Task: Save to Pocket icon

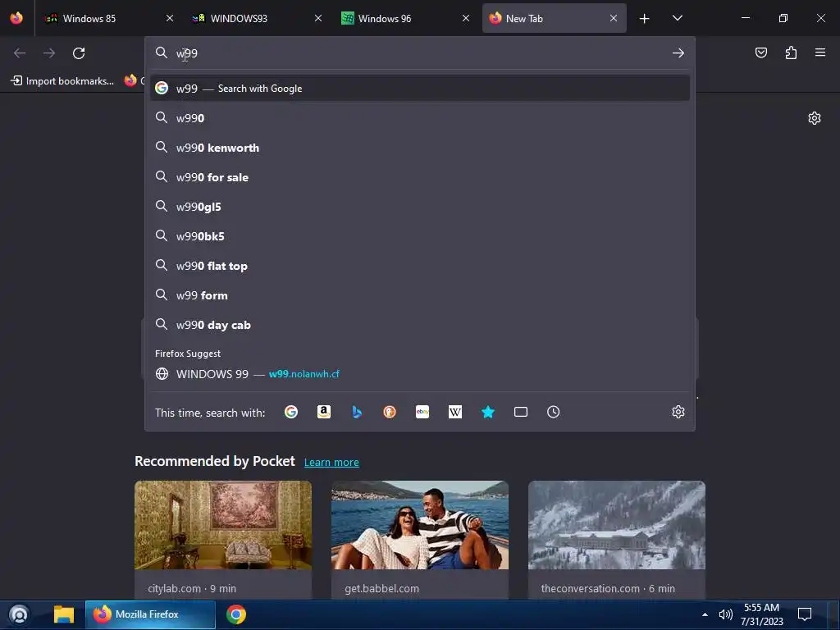Action: point(760,52)
